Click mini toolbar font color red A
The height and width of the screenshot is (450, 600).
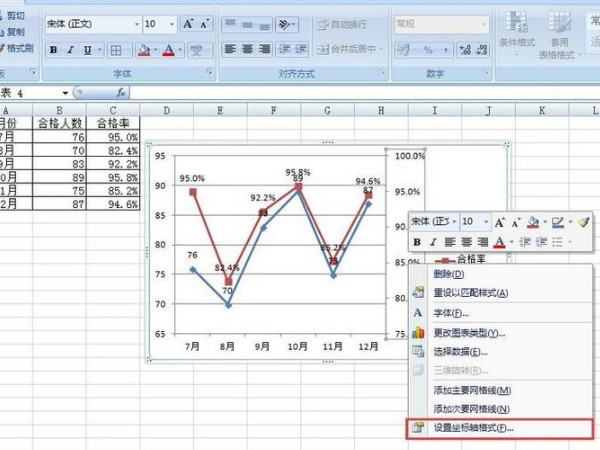tap(499, 242)
